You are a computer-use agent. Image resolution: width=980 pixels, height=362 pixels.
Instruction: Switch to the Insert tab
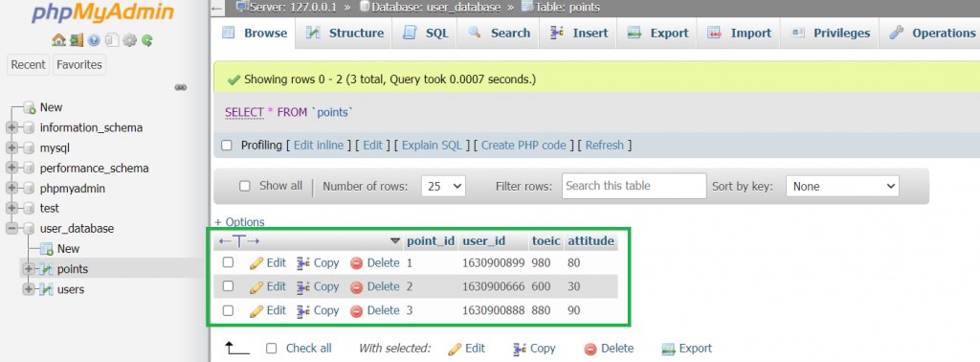tap(579, 34)
